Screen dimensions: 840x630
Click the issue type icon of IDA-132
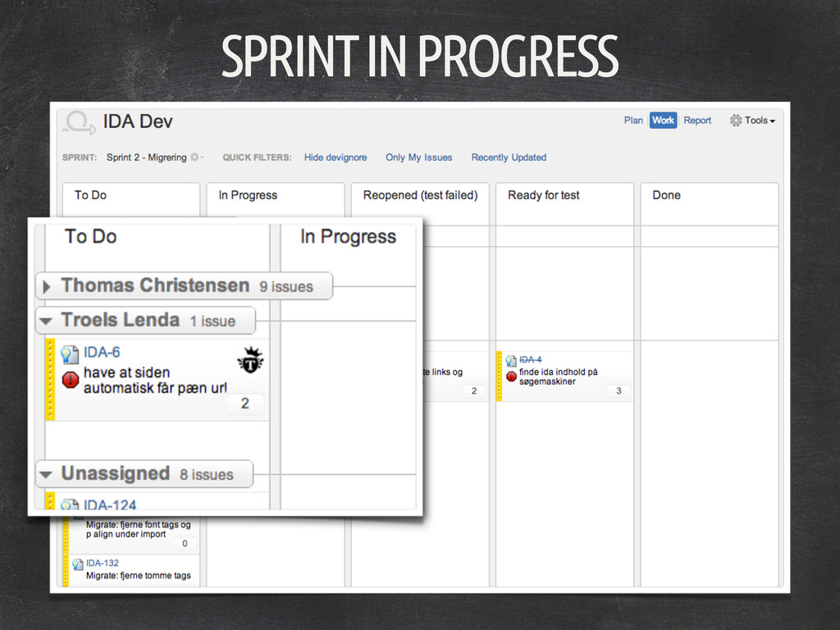[x=78, y=564]
